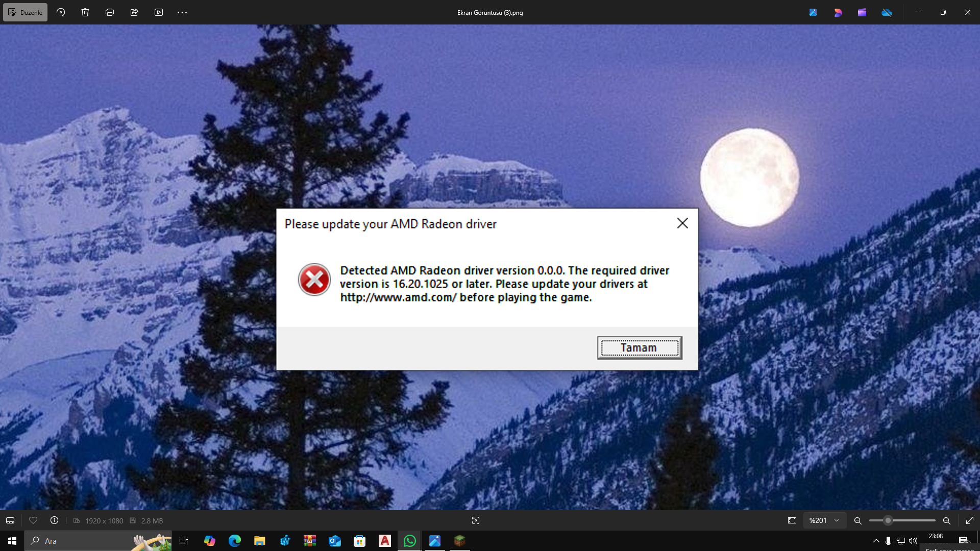This screenshot has width=980, height=551.
Task: Click the Düzenle edit button
Action: pyautogui.click(x=25, y=12)
